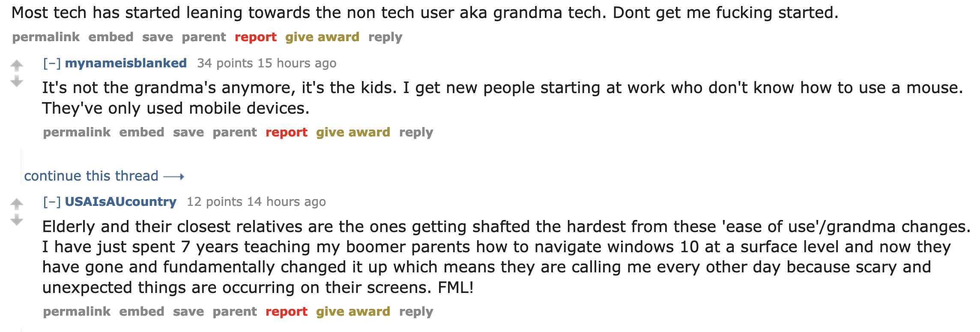Upvote mynameisblanked's comment
The height and width of the screenshot is (332, 980).
pyautogui.click(x=17, y=65)
